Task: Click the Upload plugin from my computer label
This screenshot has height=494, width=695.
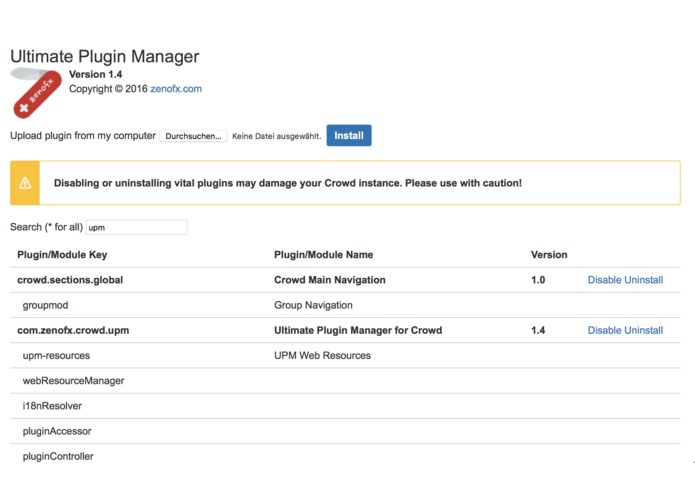Action: point(83,136)
